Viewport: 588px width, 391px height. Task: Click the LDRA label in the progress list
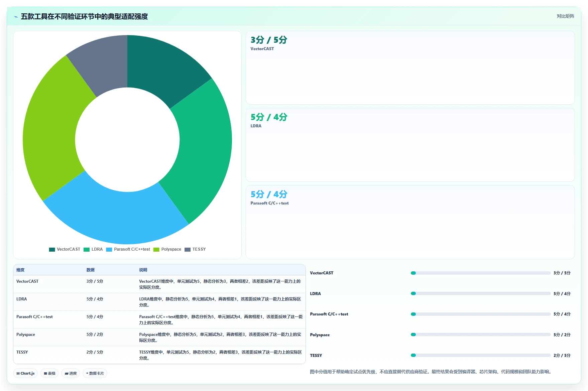click(x=315, y=294)
